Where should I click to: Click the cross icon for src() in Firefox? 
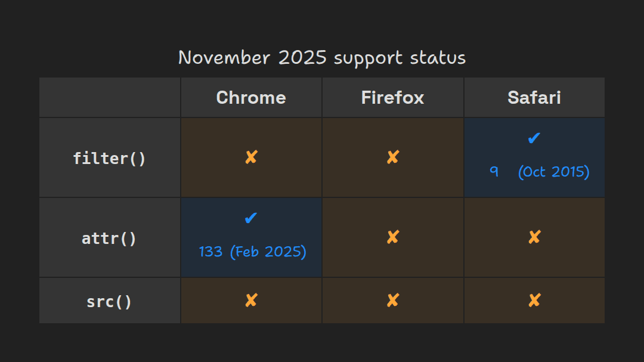pos(392,301)
